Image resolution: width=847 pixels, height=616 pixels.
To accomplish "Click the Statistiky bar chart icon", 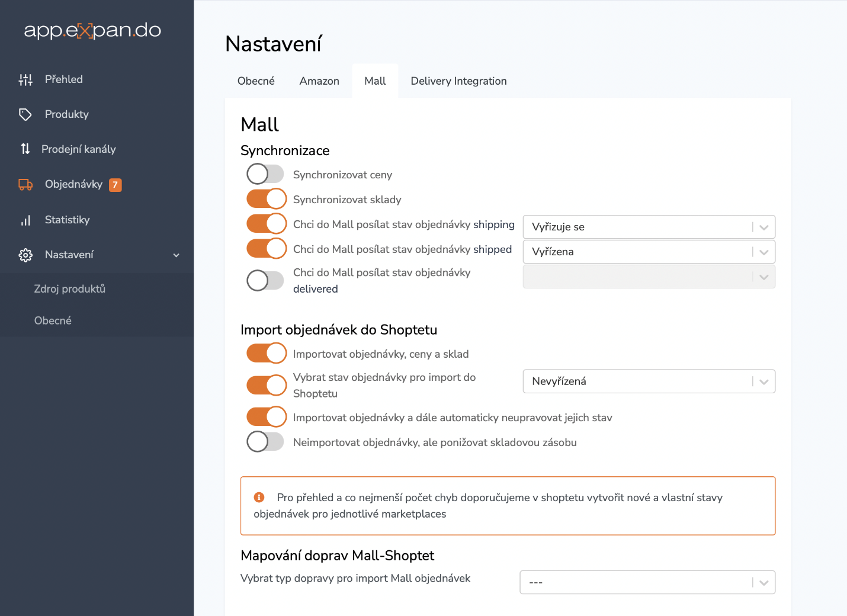I will [x=25, y=220].
